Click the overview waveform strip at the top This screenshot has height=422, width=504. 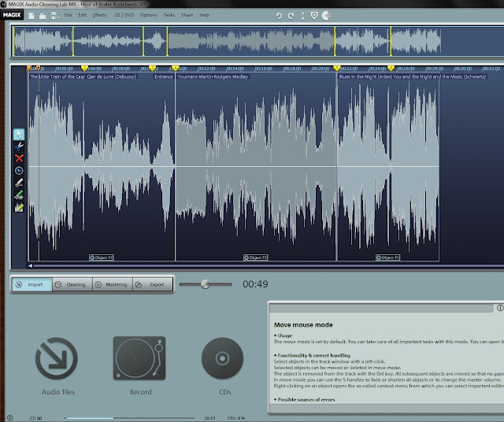[x=258, y=42]
